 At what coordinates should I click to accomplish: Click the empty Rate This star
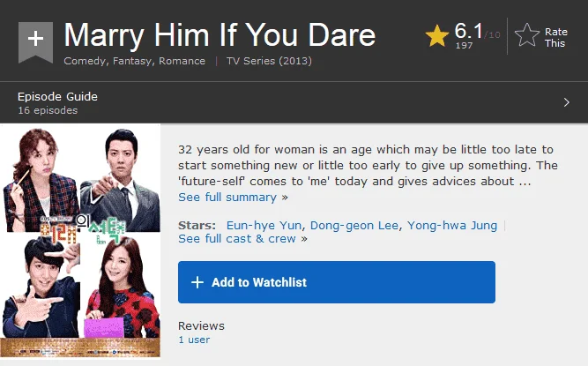(x=527, y=35)
